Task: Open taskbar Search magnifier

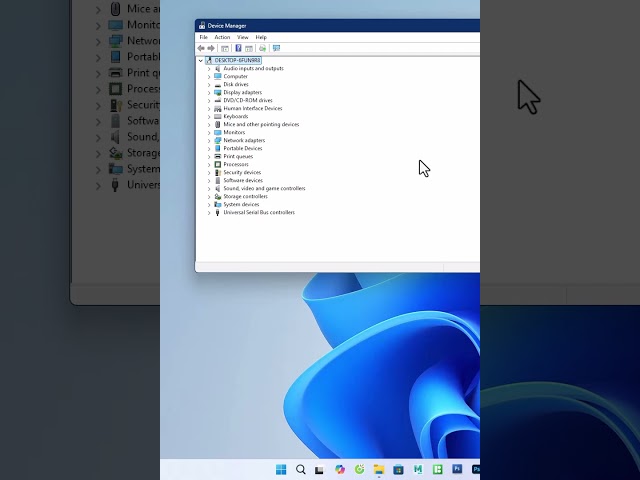Action: click(301, 469)
